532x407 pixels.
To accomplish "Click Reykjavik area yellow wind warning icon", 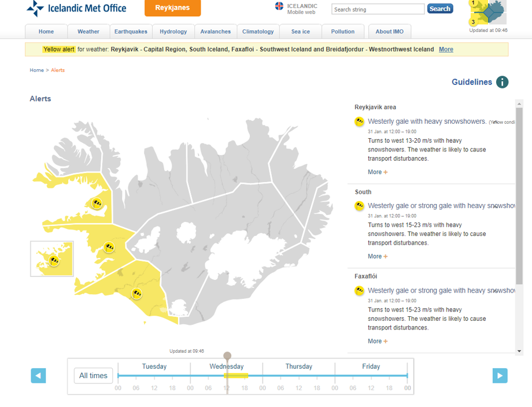I will [x=359, y=121].
